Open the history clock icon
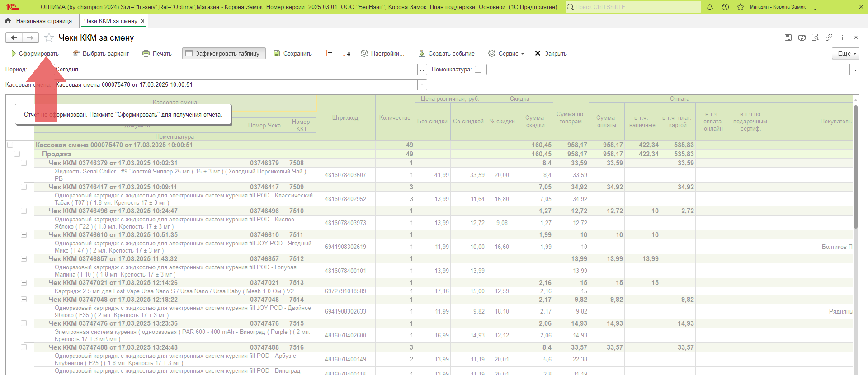The width and height of the screenshot is (868, 375). (x=725, y=7)
